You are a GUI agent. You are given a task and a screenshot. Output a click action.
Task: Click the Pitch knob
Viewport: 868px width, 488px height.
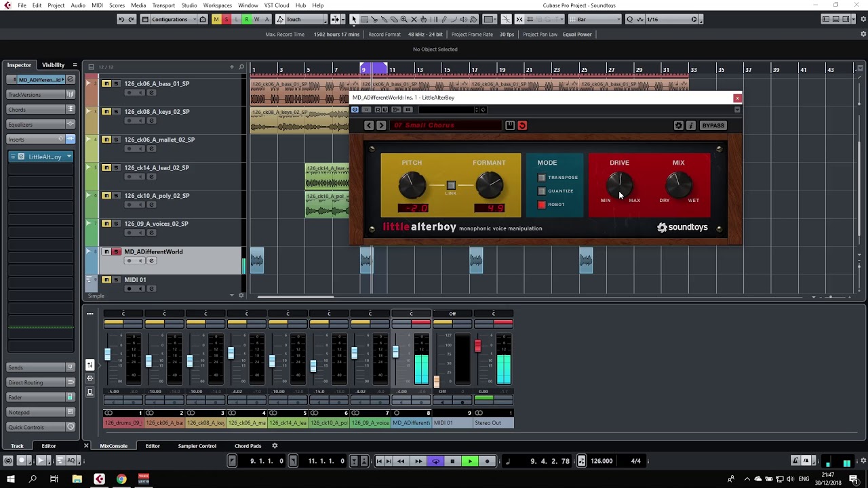click(412, 184)
